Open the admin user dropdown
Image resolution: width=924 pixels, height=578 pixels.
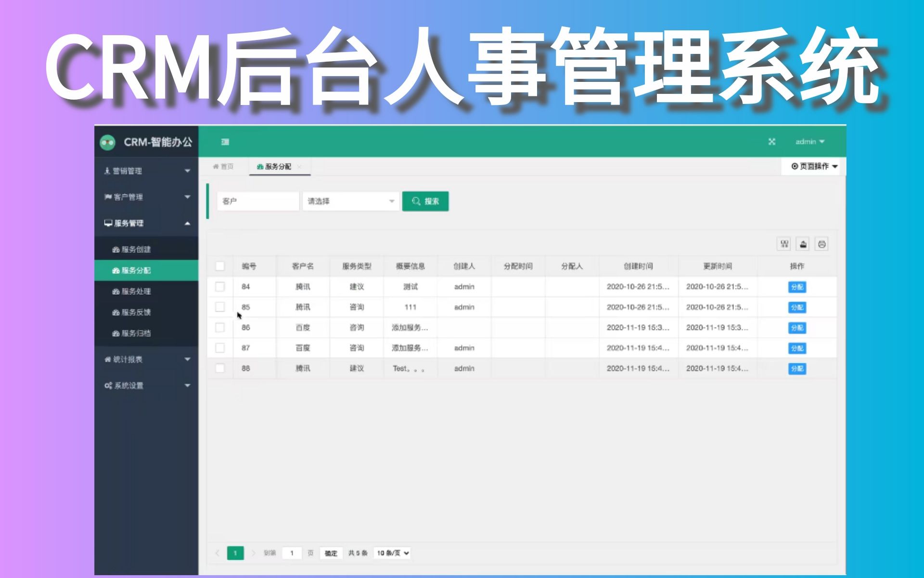tap(810, 142)
